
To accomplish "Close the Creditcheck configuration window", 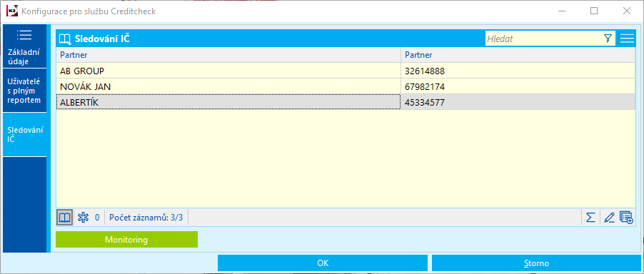I will pos(626,11).
